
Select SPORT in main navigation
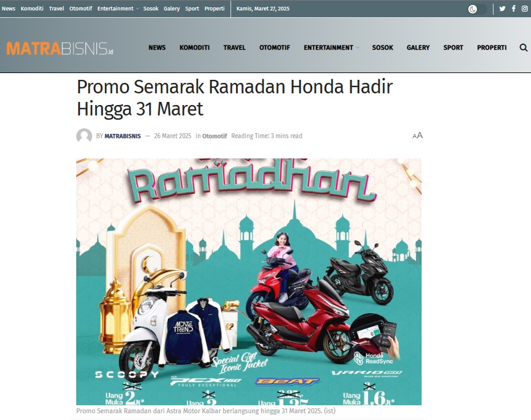tap(453, 48)
